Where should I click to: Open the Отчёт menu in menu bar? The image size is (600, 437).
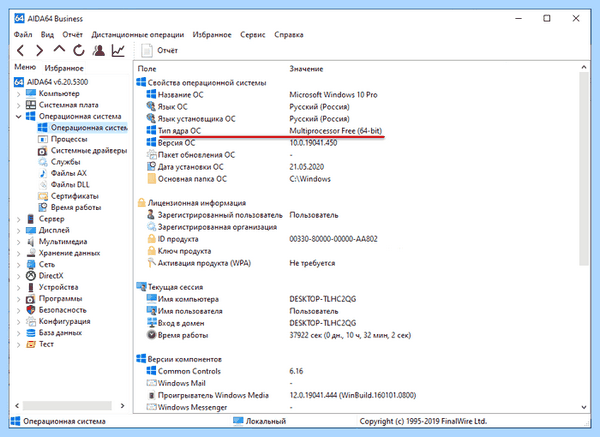[x=73, y=35]
